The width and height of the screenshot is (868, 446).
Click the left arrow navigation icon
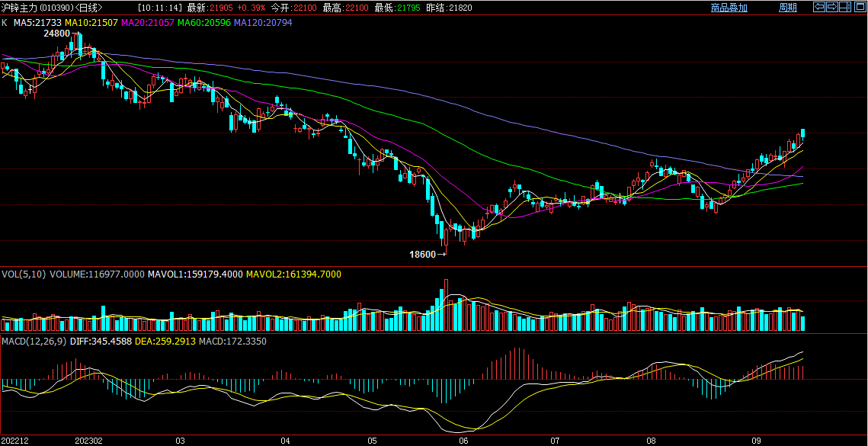819,7
